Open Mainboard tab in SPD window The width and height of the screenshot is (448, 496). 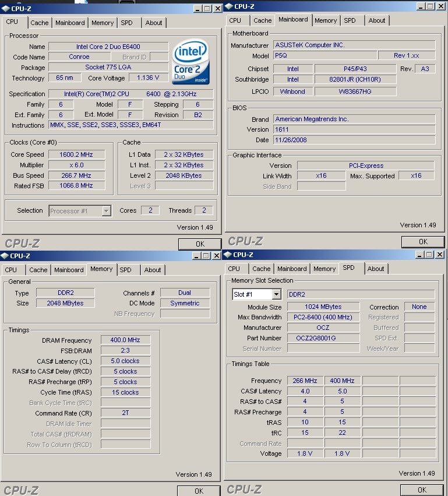tap(292, 269)
